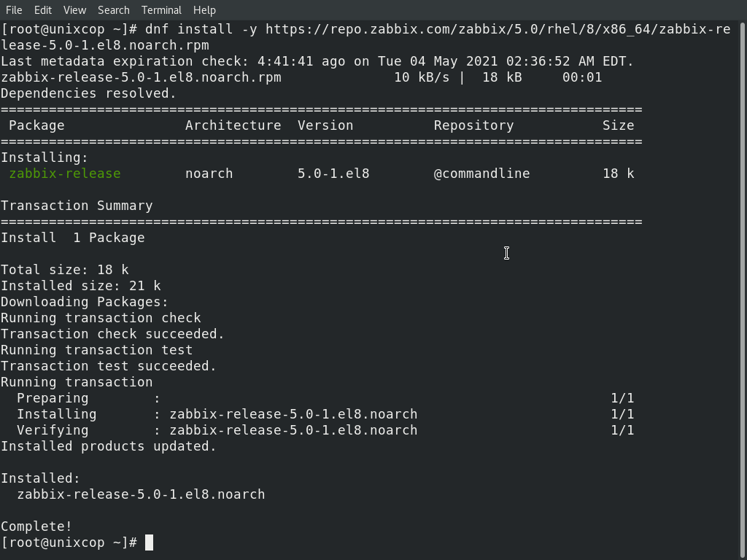This screenshot has width=747, height=560.
Task: Click the 'Transaction Summary' heading
Action: (x=77, y=206)
